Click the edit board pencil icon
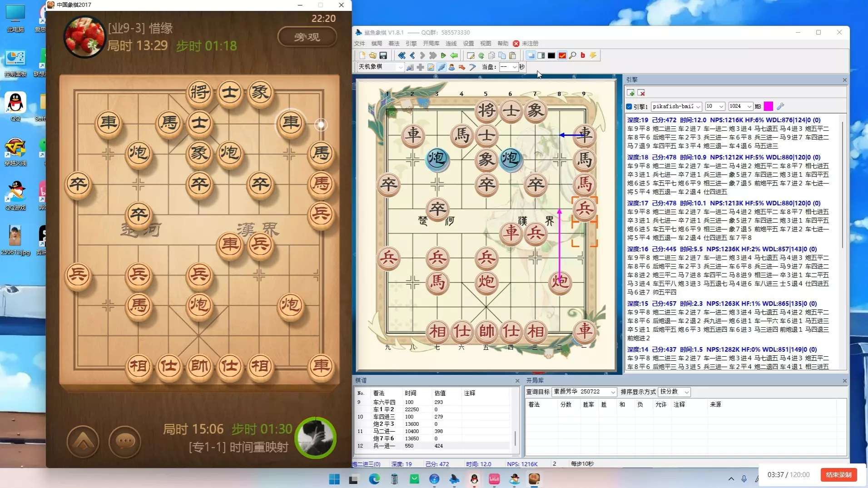Image resolution: width=868 pixels, height=488 pixels. pyautogui.click(x=471, y=55)
